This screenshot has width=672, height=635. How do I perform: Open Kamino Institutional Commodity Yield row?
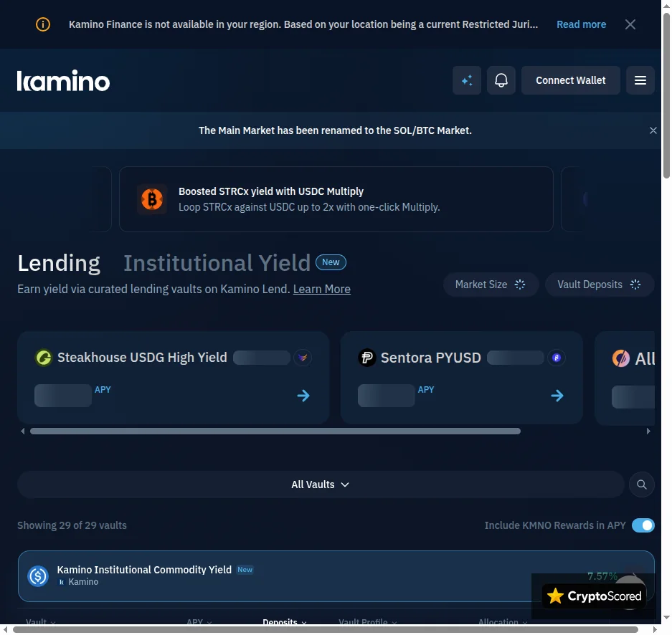coord(336,576)
